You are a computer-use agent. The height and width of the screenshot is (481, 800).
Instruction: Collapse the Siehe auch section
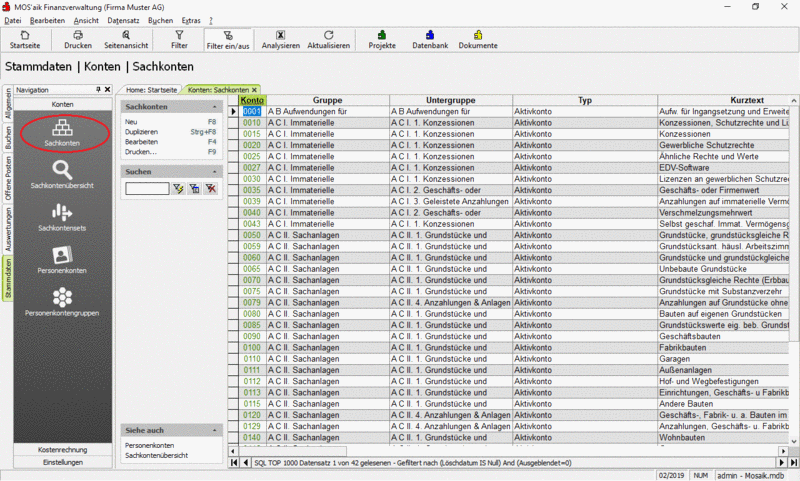click(214, 431)
